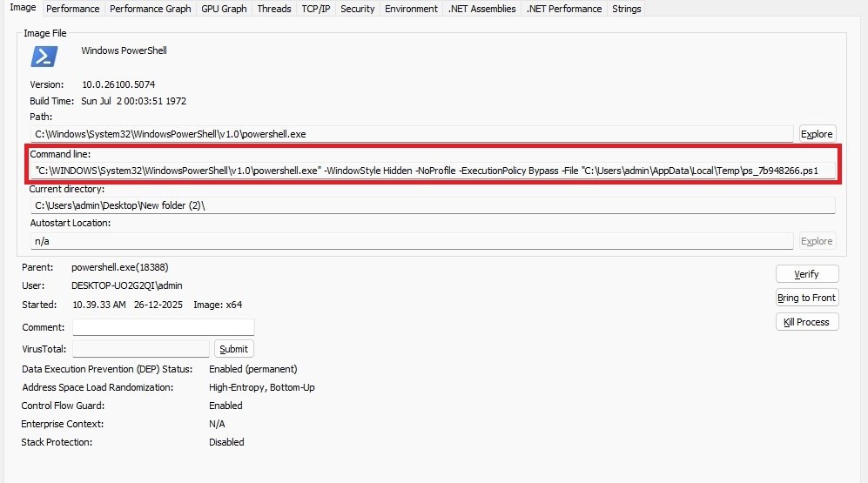The width and height of the screenshot is (868, 483).
Task: Click the Windows PowerShell icon
Action: [x=44, y=57]
